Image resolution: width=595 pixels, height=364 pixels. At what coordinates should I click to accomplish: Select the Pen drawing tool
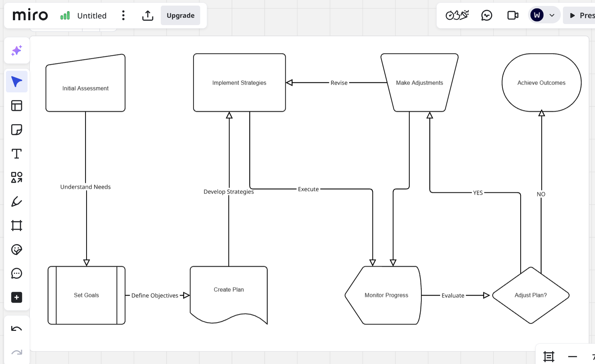click(16, 202)
